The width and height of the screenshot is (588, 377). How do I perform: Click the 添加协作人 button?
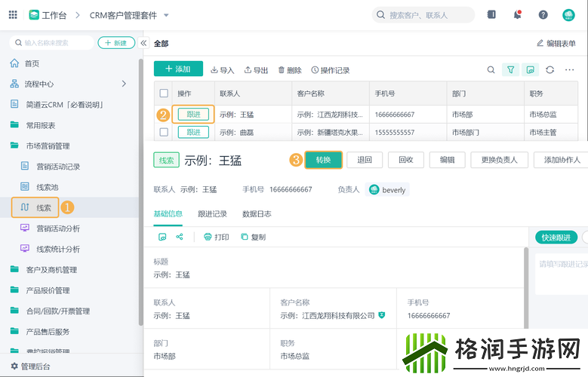pos(561,160)
